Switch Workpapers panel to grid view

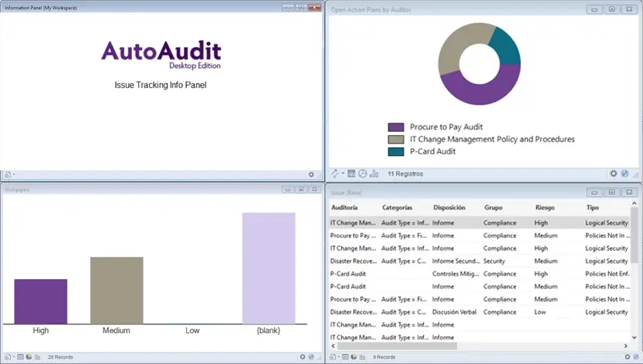pyautogui.click(x=20, y=357)
